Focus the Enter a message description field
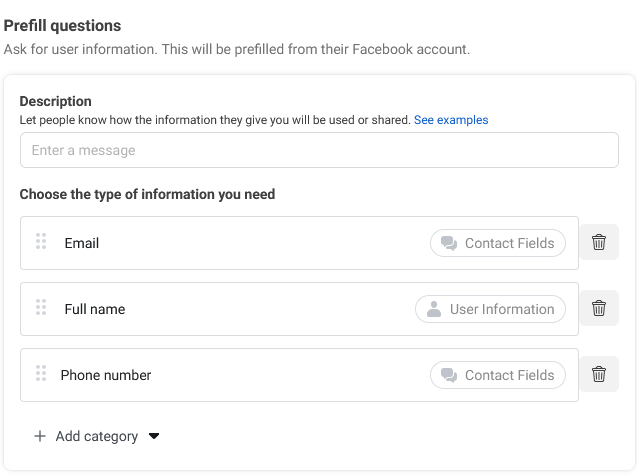 pyautogui.click(x=319, y=150)
